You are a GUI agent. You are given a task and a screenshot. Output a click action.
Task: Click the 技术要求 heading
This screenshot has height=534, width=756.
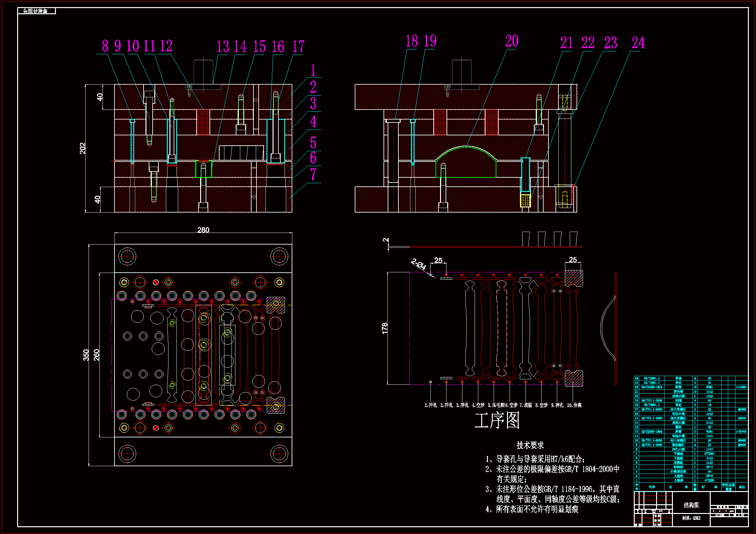click(530, 445)
